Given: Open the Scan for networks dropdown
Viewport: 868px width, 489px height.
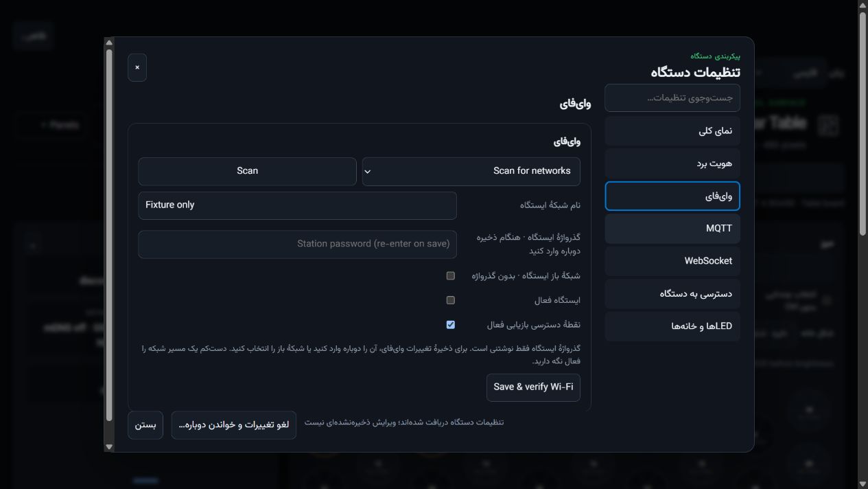Looking at the screenshot, I should [471, 171].
